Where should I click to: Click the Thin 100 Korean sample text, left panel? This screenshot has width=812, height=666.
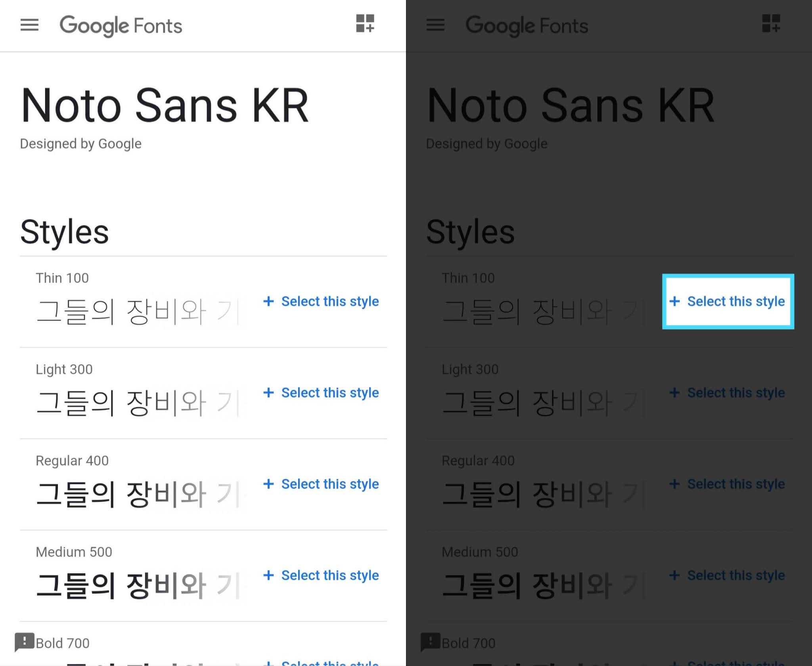point(138,312)
